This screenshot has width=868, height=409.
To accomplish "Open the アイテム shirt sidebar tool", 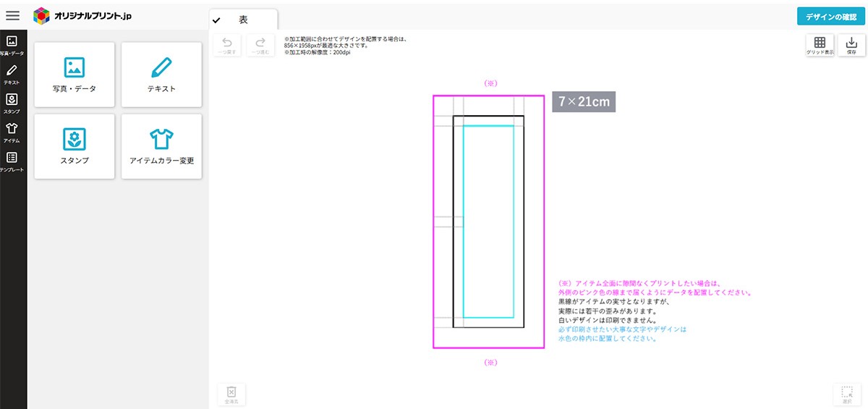I will pyautogui.click(x=12, y=132).
